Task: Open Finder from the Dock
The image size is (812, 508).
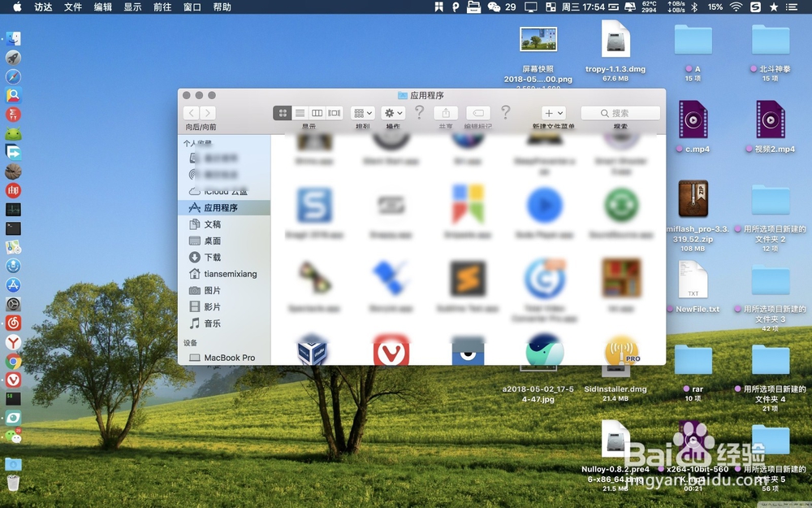Action: tap(13, 39)
